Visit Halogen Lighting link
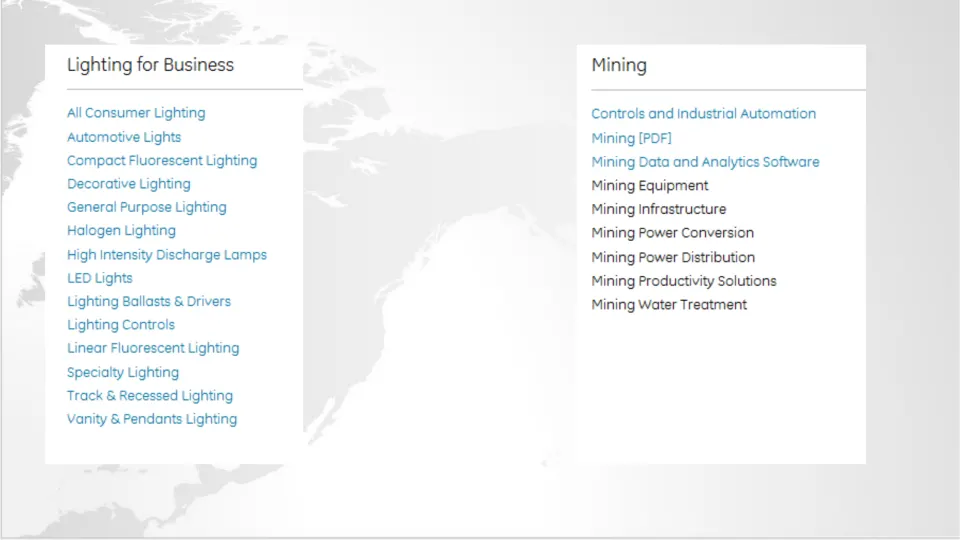Image resolution: width=960 pixels, height=540 pixels. click(121, 231)
